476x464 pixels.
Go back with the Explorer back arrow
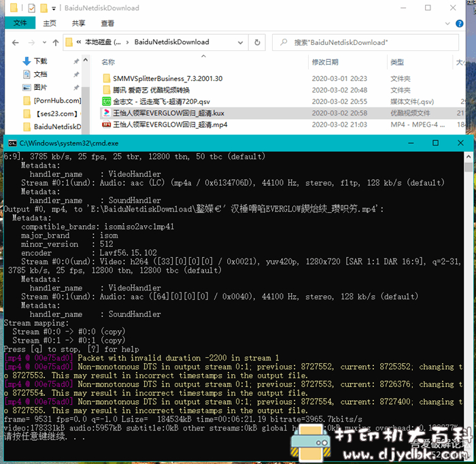16,42
